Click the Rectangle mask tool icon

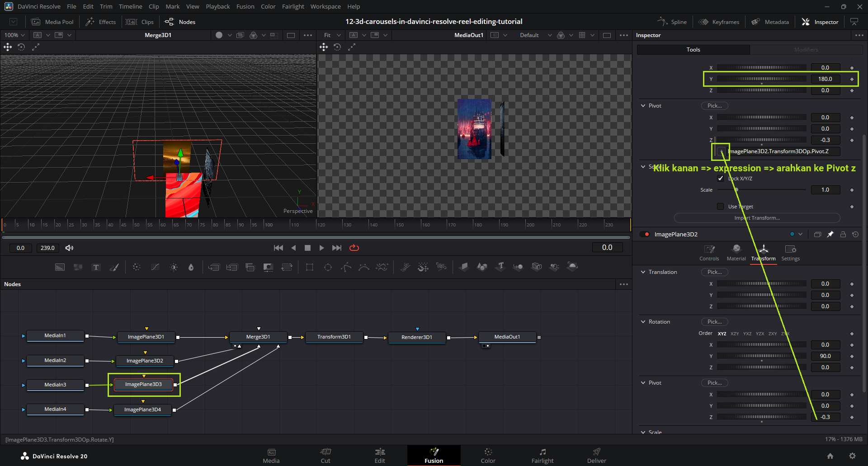click(310, 267)
